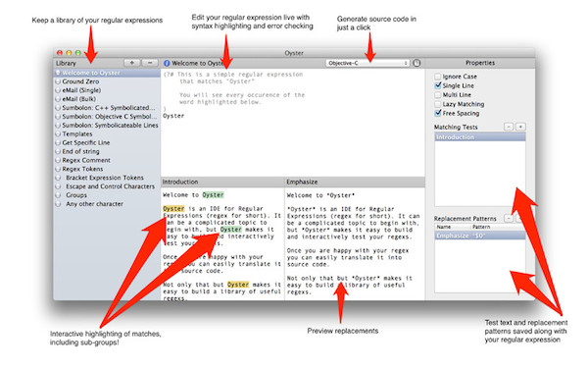Remove a replacement pattern with the − button

tap(509, 218)
